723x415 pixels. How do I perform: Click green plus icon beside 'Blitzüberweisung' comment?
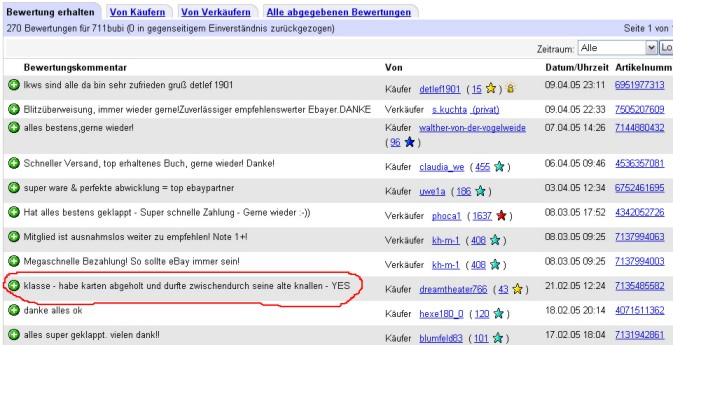(x=14, y=108)
